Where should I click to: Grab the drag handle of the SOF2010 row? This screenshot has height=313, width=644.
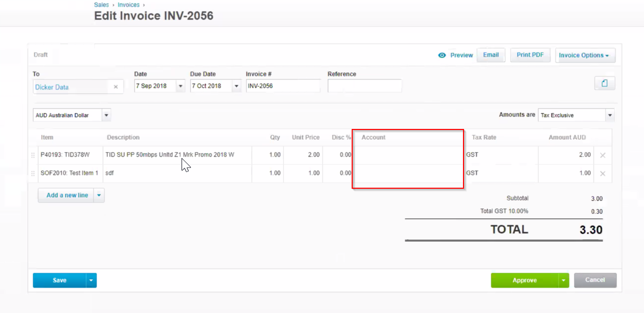pos(33,173)
